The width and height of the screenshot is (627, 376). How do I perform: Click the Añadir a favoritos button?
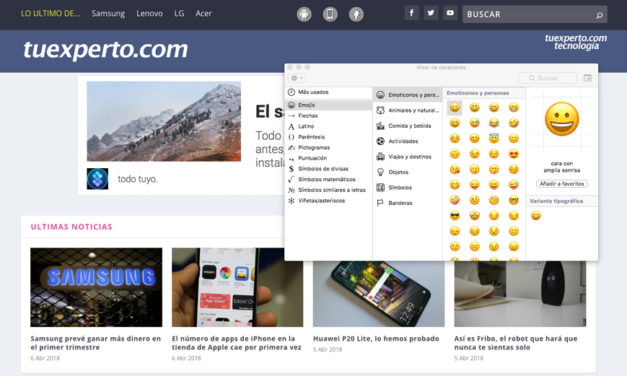tap(562, 184)
